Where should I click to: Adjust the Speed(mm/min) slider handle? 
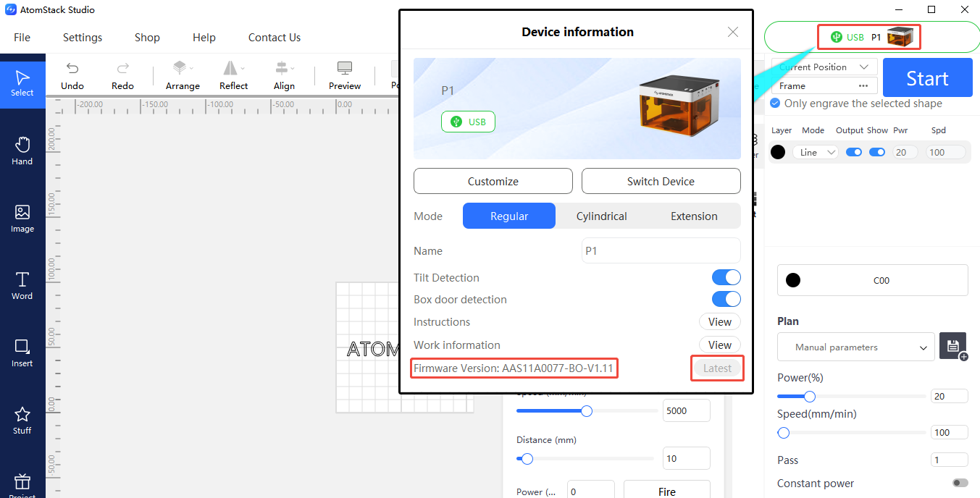(783, 432)
